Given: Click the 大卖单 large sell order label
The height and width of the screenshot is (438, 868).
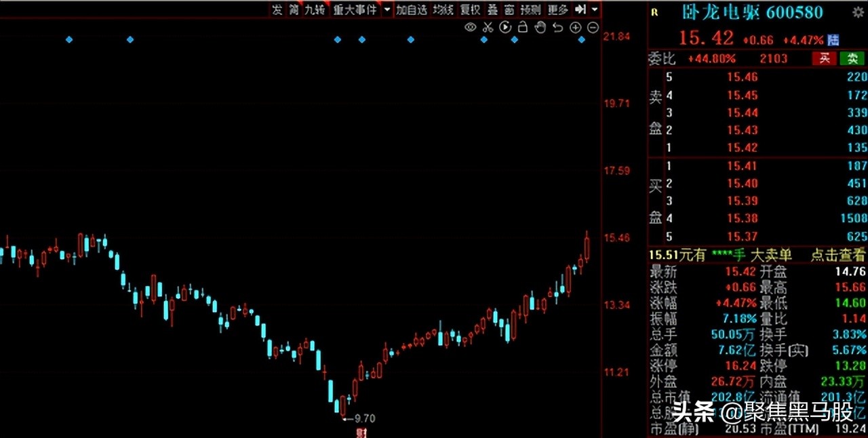Looking at the screenshot, I should click(x=772, y=255).
